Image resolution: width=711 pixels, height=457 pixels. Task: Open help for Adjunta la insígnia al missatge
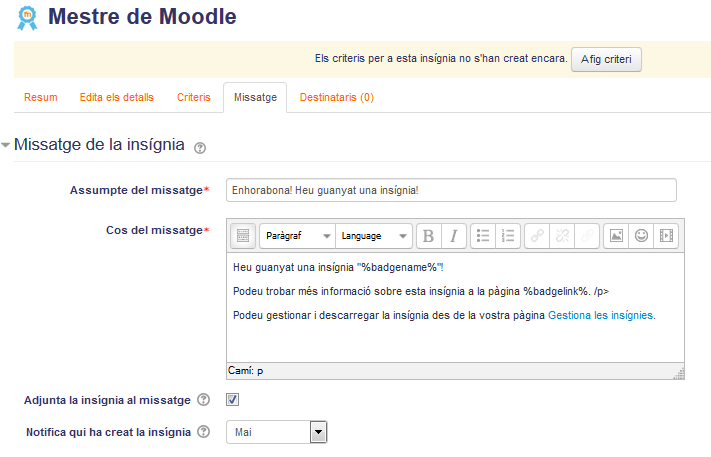click(x=204, y=399)
